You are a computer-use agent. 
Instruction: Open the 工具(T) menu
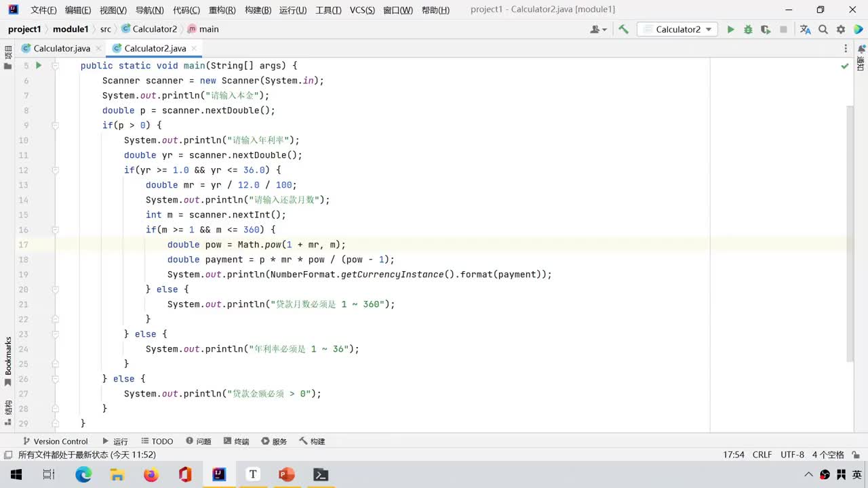pyautogui.click(x=328, y=10)
